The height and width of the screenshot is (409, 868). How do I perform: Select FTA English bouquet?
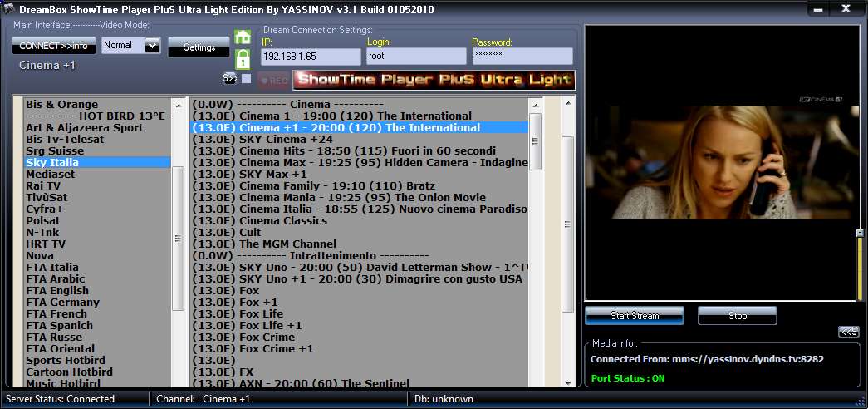(x=57, y=290)
